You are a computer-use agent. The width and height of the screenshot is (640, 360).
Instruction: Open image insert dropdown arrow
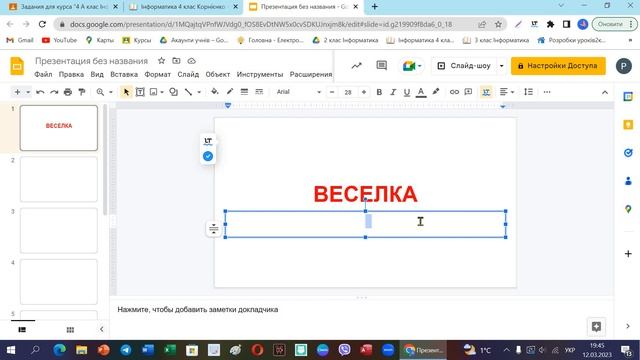point(162,92)
